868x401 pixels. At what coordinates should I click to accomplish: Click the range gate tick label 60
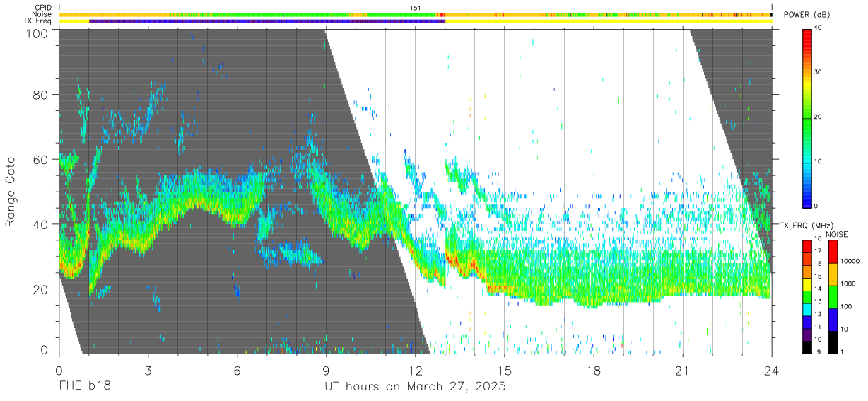41,160
